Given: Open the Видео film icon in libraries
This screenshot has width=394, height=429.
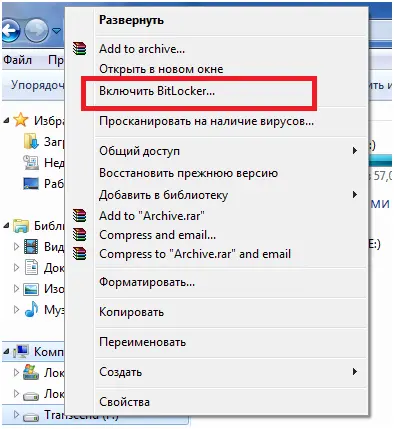Looking at the screenshot, I should pyautogui.click(x=31, y=247).
